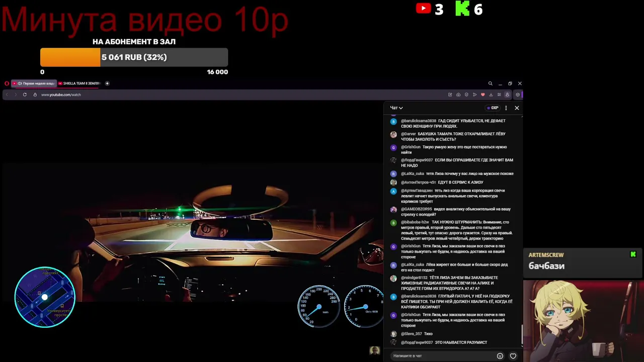This screenshot has width=644, height=362.
Task: Click the @GAMEOBZOR95 username
Action: tap(417, 209)
